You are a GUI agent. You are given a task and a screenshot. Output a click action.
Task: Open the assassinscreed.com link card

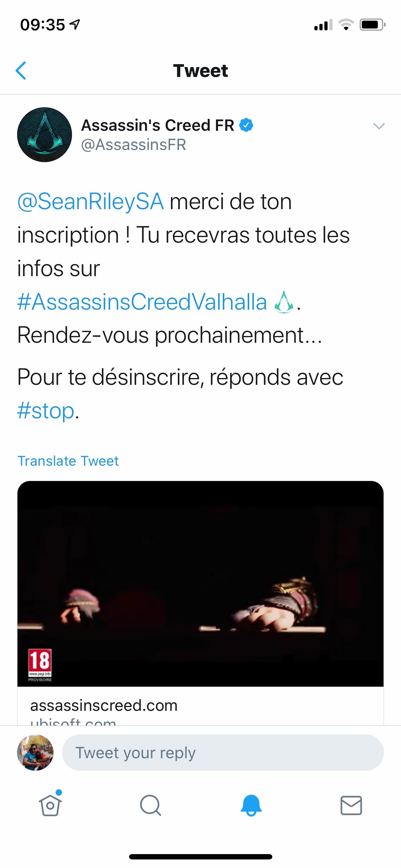200,706
